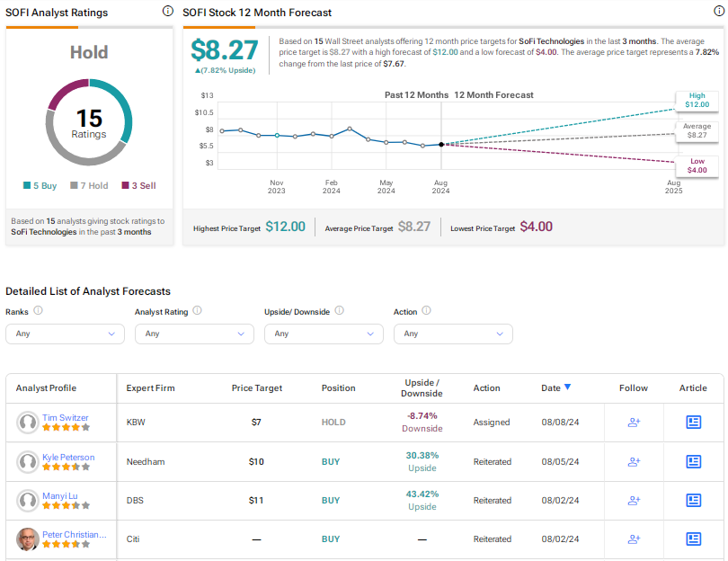728x561 pixels.
Task: Follow analyst Peter Christiansen from Citi
Action: coord(634,539)
